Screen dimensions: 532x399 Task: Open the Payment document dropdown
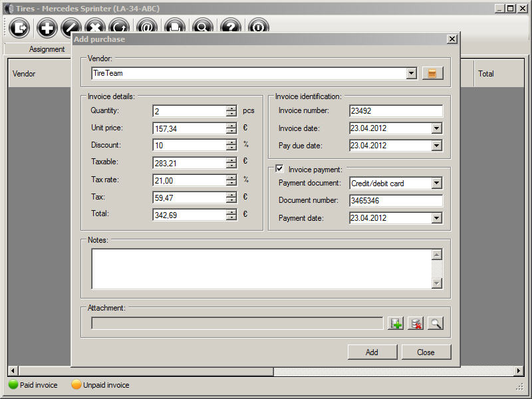click(x=436, y=183)
